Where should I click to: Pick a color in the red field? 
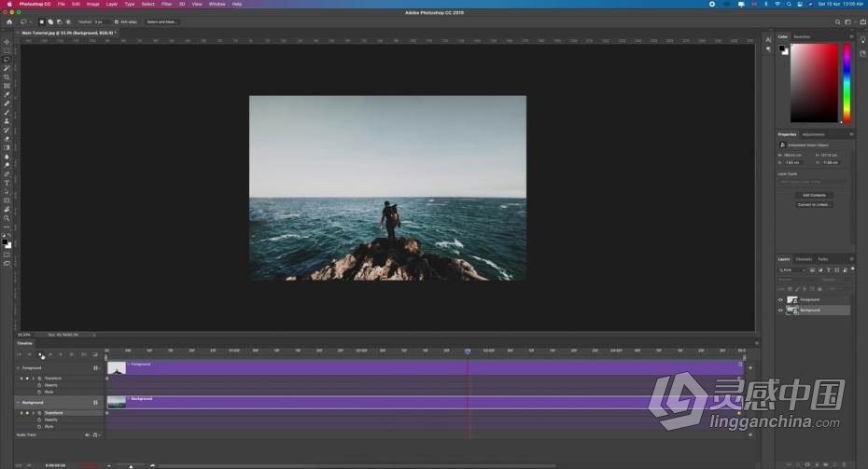tap(814, 84)
